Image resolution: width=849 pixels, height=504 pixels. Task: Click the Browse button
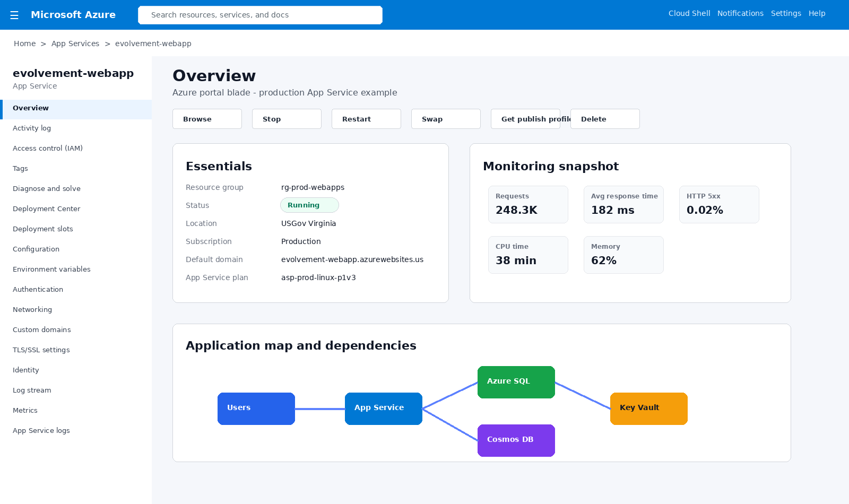pyautogui.click(x=207, y=119)
